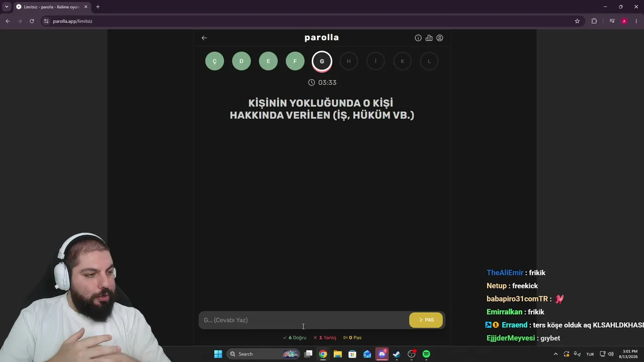Image resolution: width=644 pixels, height=362 pixels.
Task: Select the letter F circle
Action: 295,61
